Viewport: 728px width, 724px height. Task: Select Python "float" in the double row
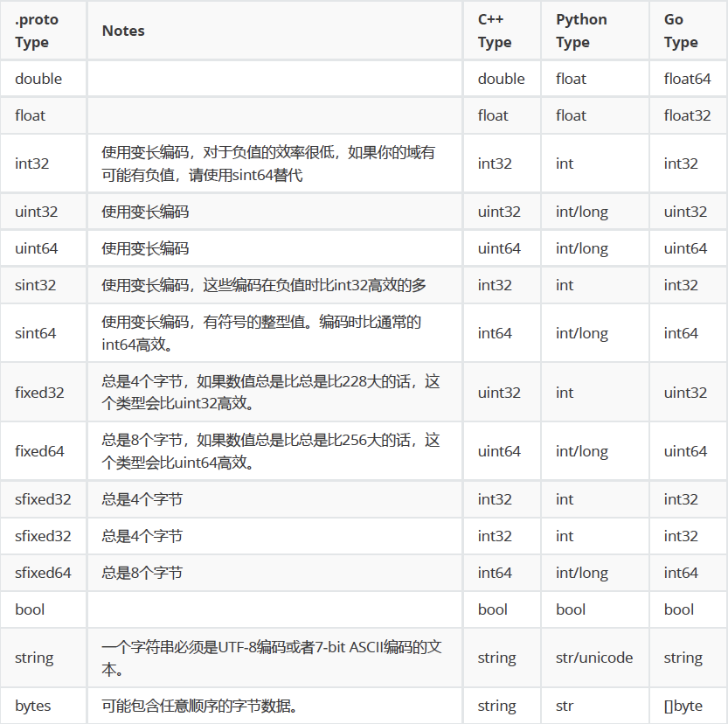[x=571, y=79]
